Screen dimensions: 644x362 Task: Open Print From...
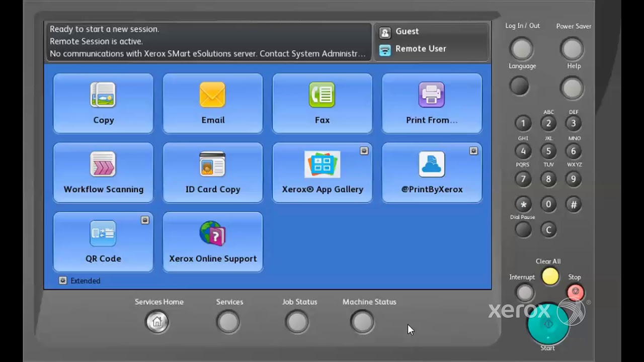pos(432,103)
